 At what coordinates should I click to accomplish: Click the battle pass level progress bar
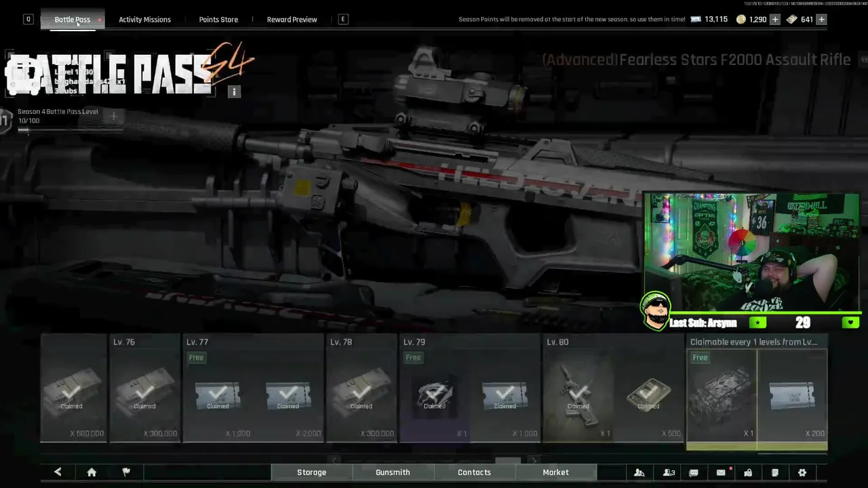click(x=71, y=130)
